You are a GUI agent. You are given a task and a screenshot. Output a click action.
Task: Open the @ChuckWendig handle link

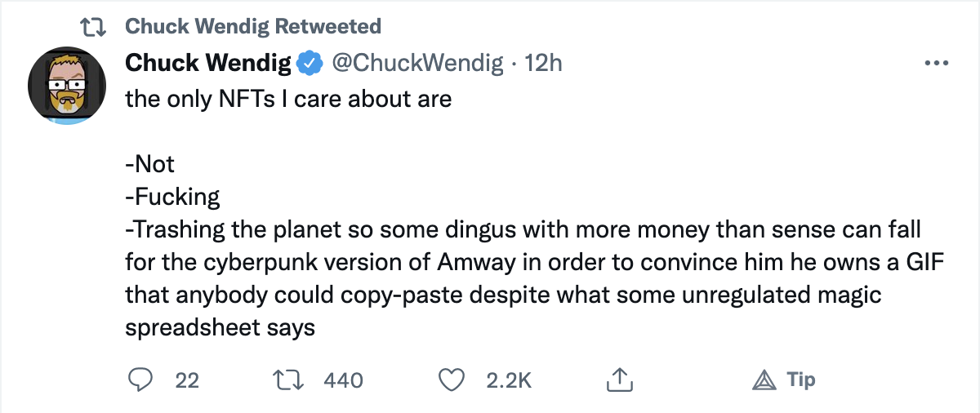(416, 63)
